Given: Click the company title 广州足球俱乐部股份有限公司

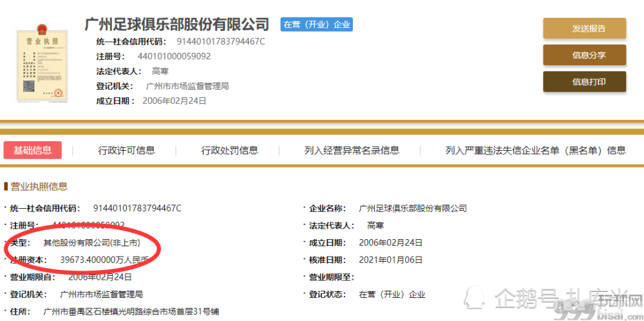Looking at the screenshot, I should tap(176, 24).
